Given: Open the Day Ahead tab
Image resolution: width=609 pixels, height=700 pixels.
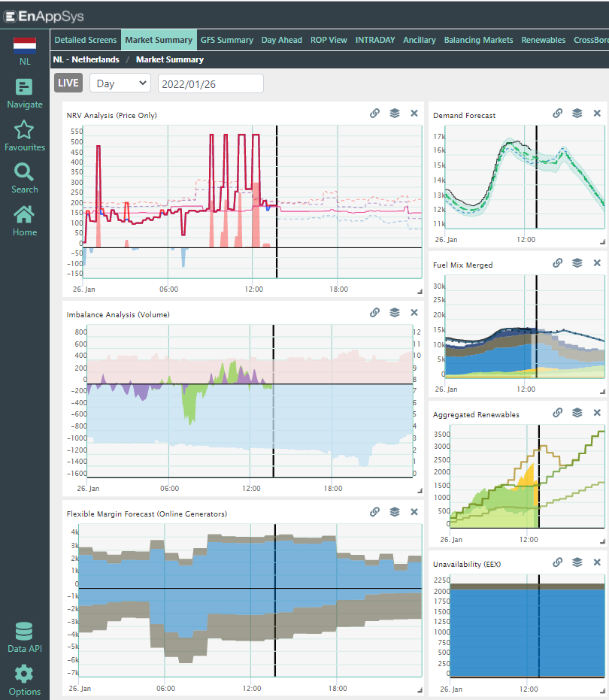Looking at the screenshot, I should coord(282,40).
